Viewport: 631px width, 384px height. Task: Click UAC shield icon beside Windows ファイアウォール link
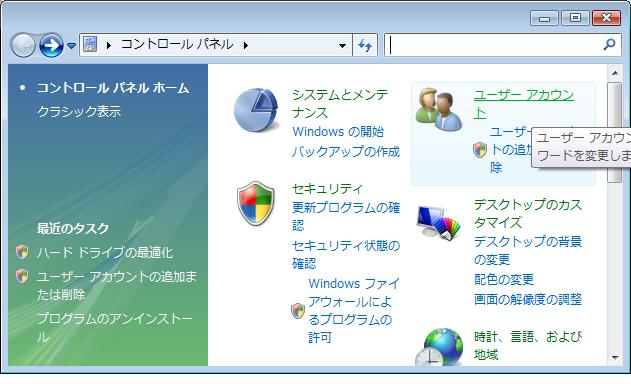pyautogui.click(x=298, y=311)
